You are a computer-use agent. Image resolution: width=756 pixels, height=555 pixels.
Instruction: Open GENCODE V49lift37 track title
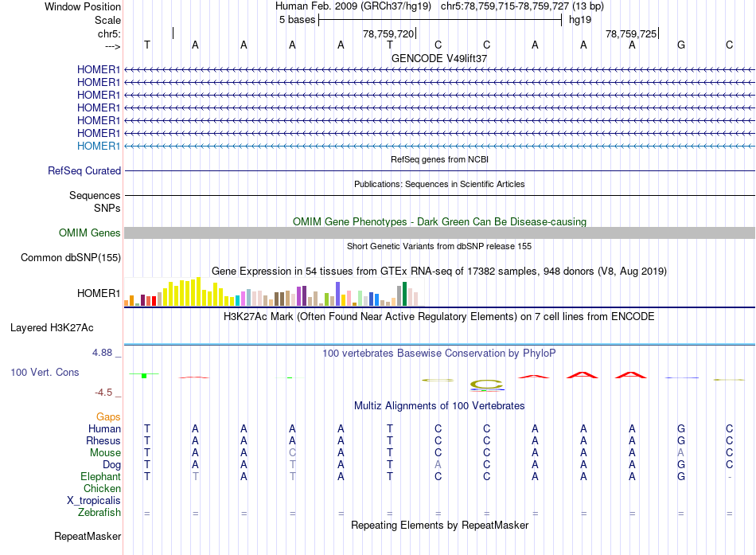tap(439, 58)
